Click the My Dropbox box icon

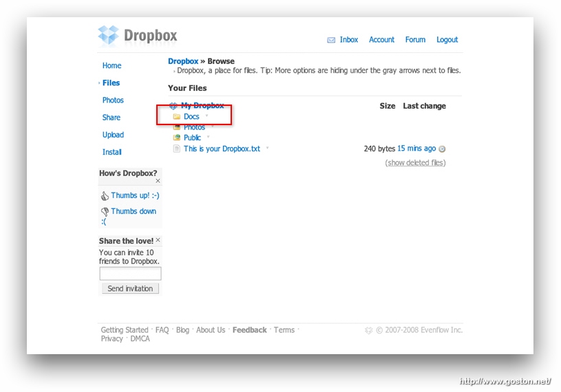tap(173, 106)
